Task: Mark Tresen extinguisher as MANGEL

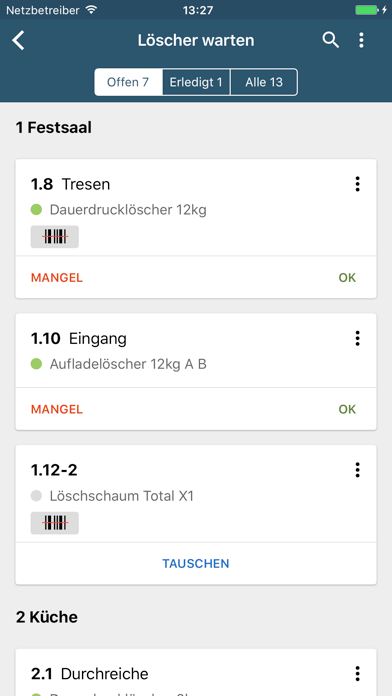Action: 57,278
